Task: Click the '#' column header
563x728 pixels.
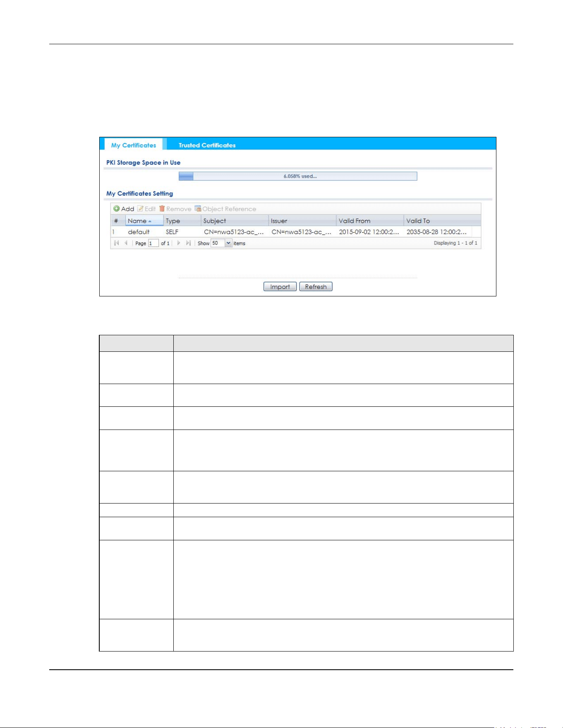Action: click(118, 221)
